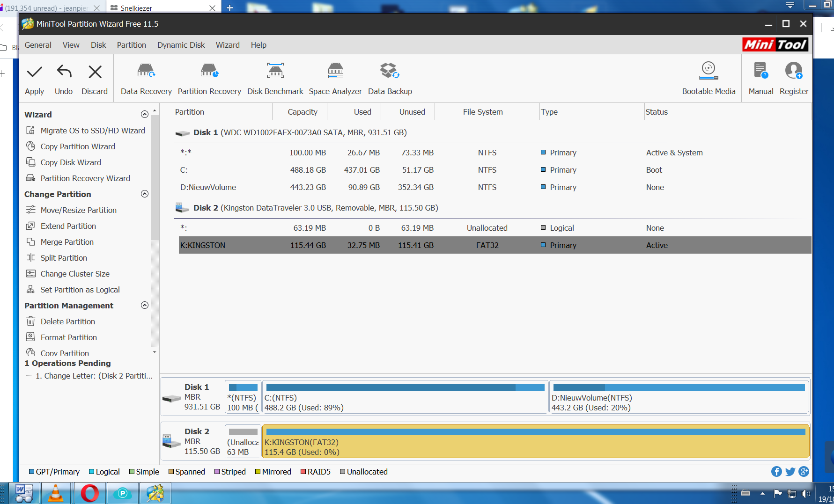
Task: Click the Undo arrow icon
Action: [x=64, y=73]
